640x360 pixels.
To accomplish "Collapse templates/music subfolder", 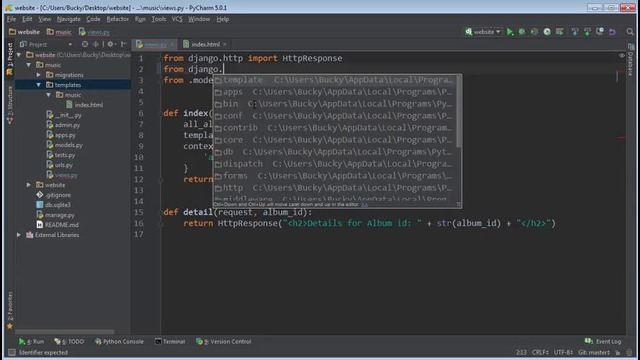I will point(48,95).
